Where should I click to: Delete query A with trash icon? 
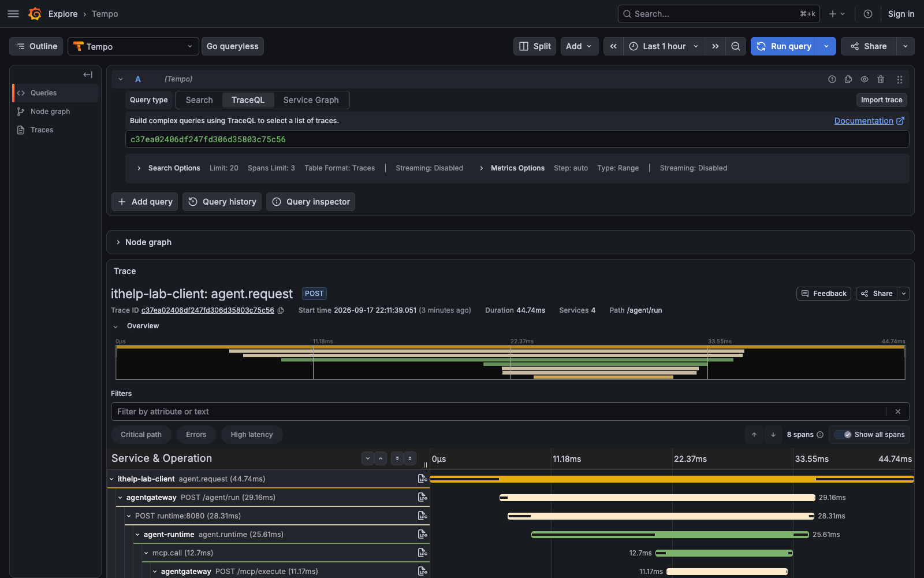click(x=881, y=79)
